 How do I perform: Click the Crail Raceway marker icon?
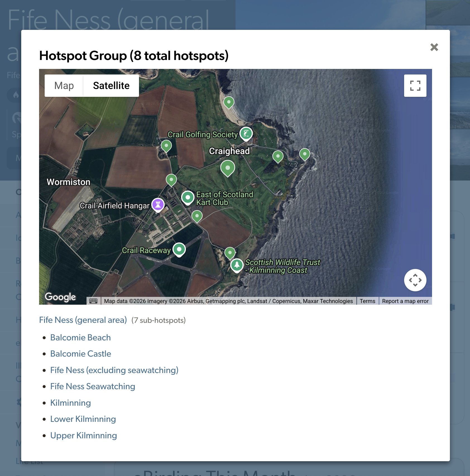point(179,249)
